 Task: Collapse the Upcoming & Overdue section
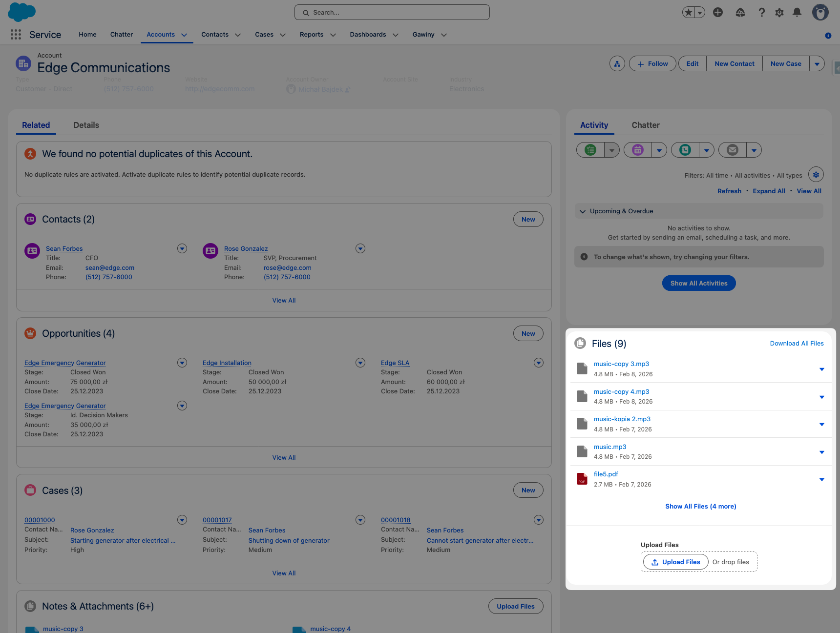click(583, 211)
